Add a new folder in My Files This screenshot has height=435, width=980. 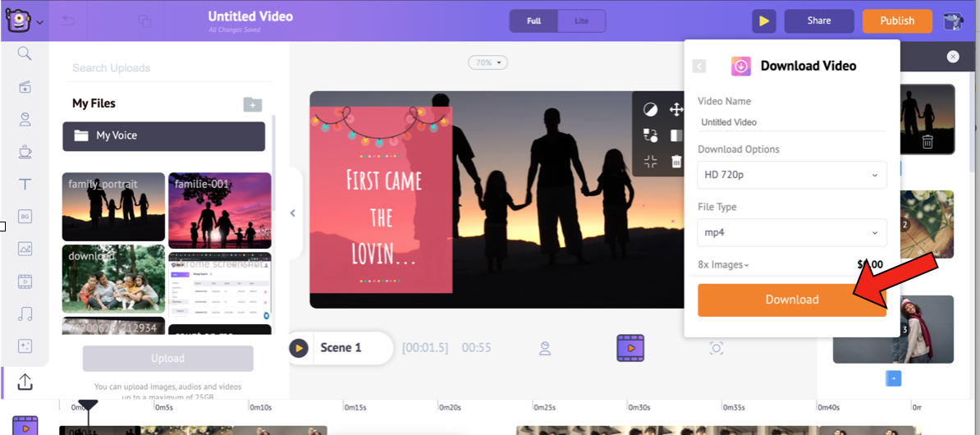(253, 104)
